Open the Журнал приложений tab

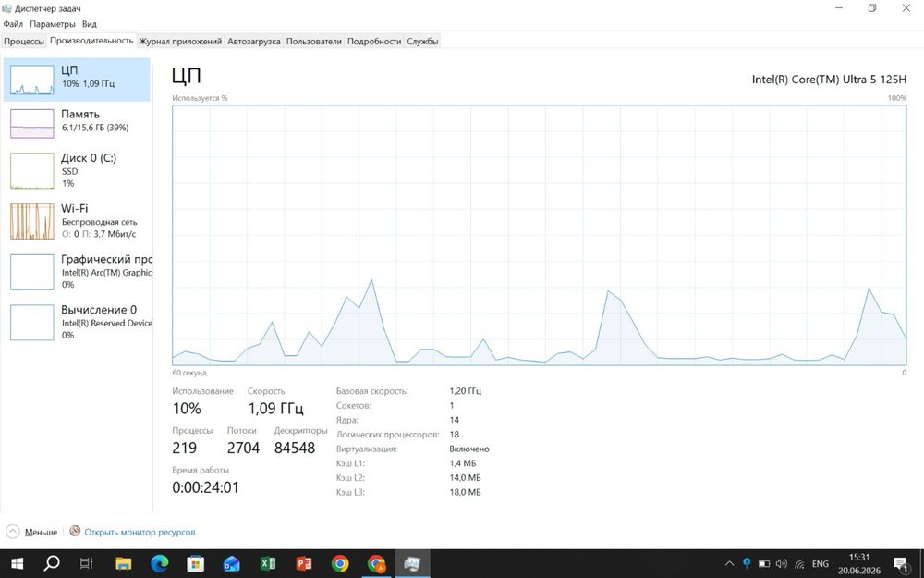pos(180,42)
